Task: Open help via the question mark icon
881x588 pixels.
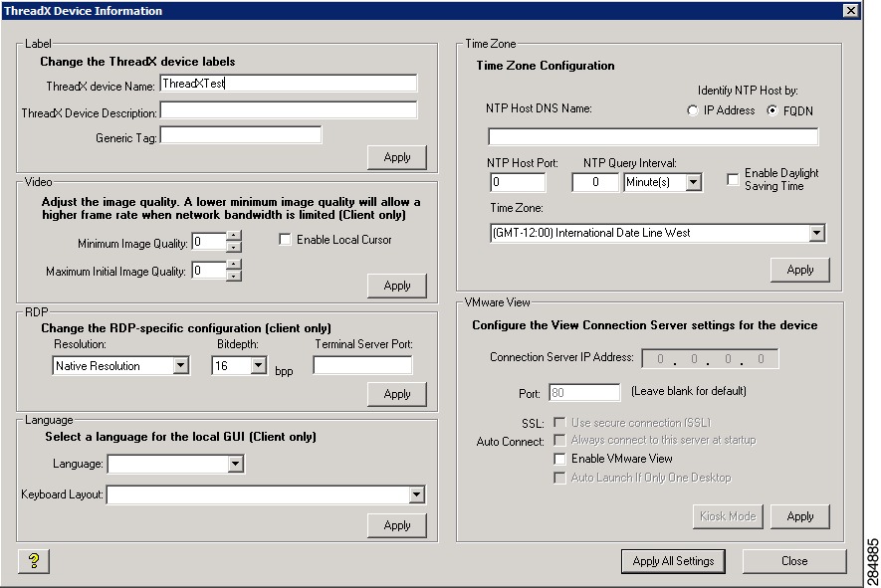Action: 34,560
